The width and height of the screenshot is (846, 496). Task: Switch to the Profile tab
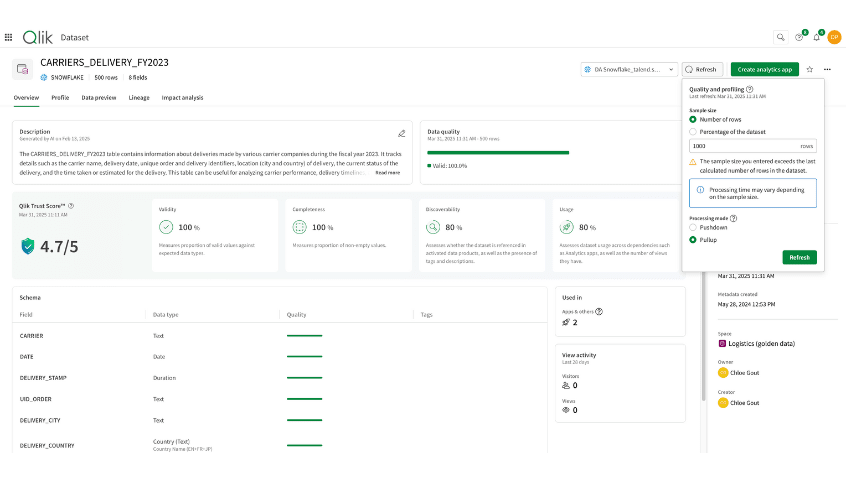(x=60, y=98)
